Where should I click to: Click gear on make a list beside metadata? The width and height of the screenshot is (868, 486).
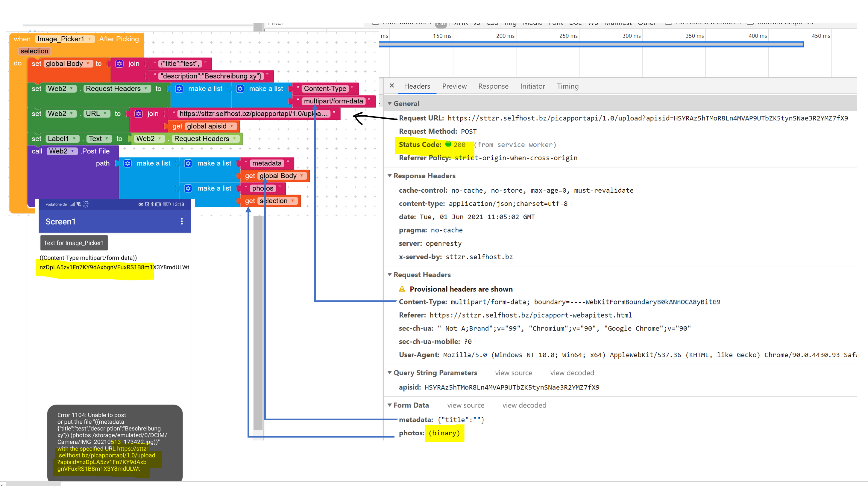[x=188, y=163]
